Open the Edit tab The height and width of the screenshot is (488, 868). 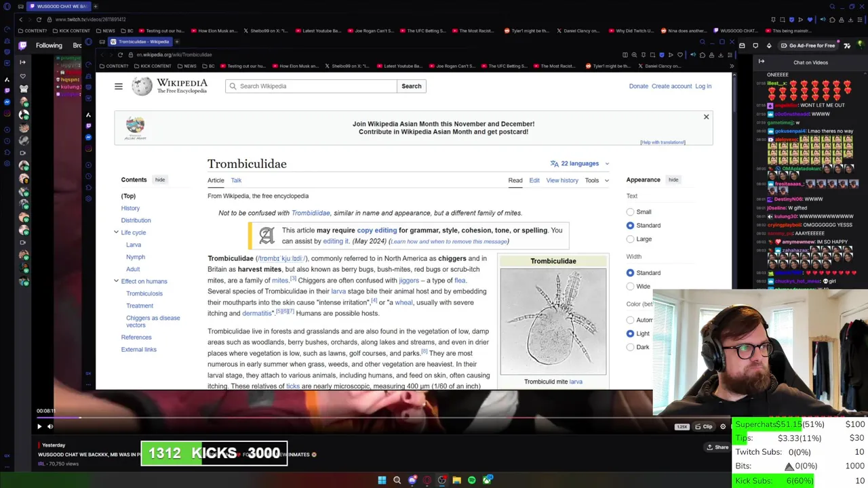coord(534,180)
